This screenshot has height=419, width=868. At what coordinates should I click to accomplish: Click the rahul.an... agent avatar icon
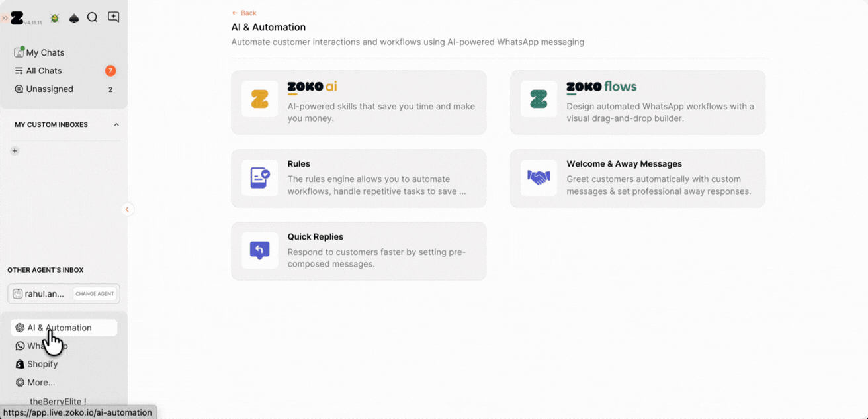coord(18,294)
